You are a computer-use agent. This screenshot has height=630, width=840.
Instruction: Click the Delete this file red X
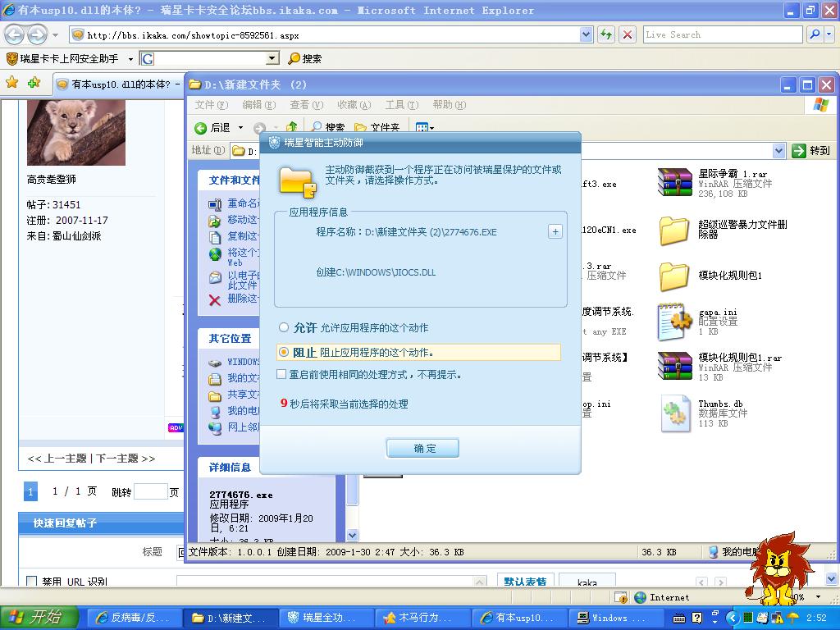tap(215, 299)
